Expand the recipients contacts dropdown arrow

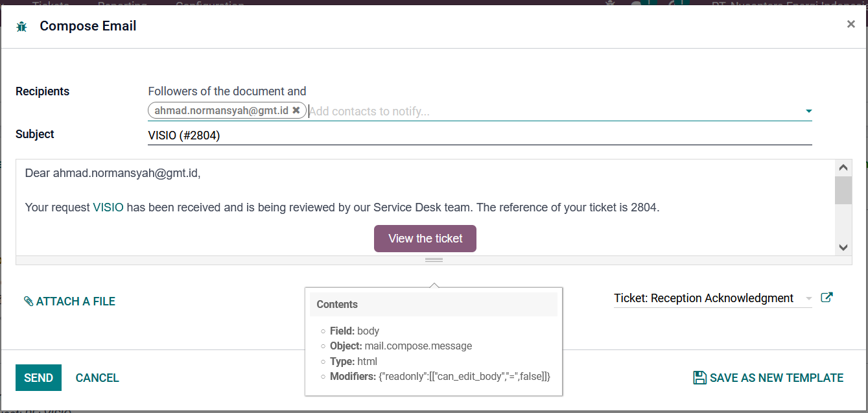tap(808, 112)
